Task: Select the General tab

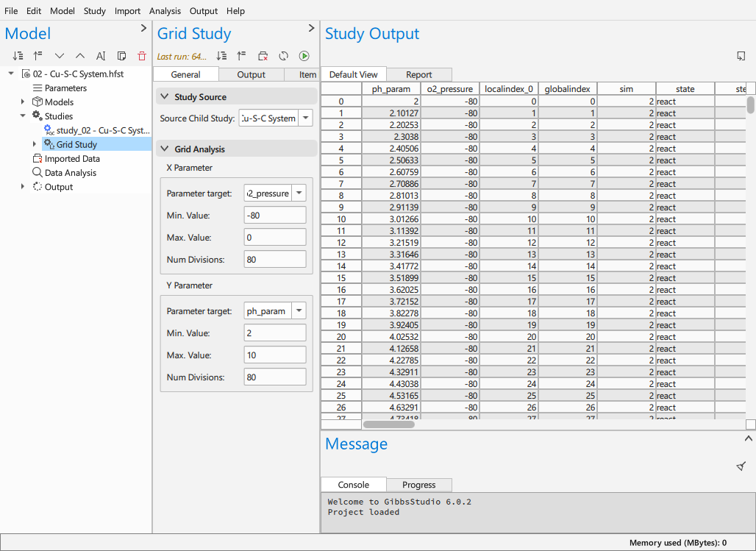Action: 185,74
